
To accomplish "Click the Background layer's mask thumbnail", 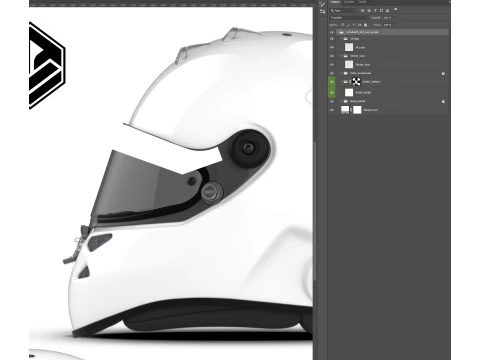I will click(x=357, y=110).
